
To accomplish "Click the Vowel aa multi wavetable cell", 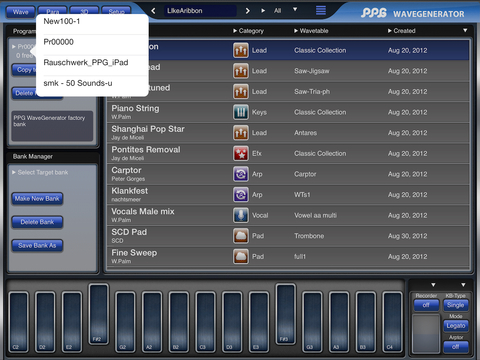I will [315, 215].
